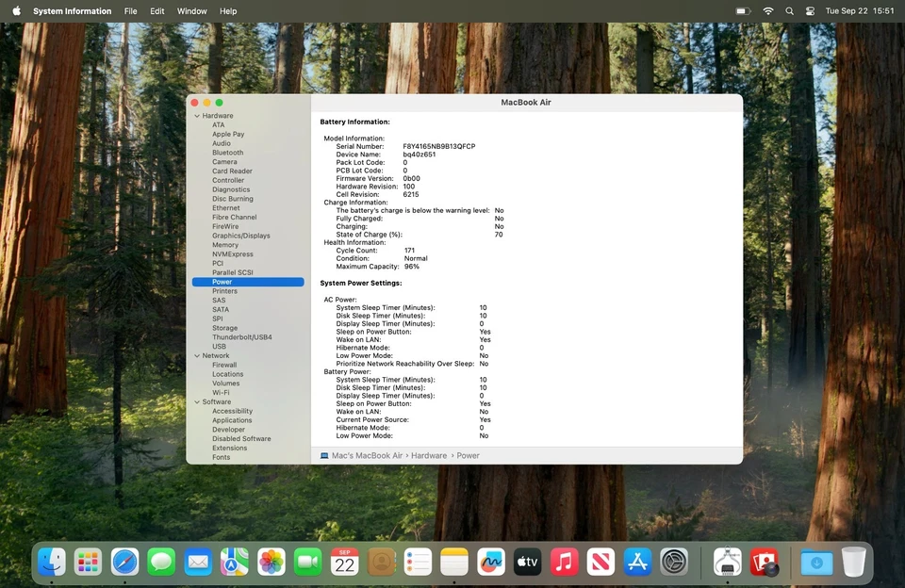Collapse the Hardware section

[197, 116]
